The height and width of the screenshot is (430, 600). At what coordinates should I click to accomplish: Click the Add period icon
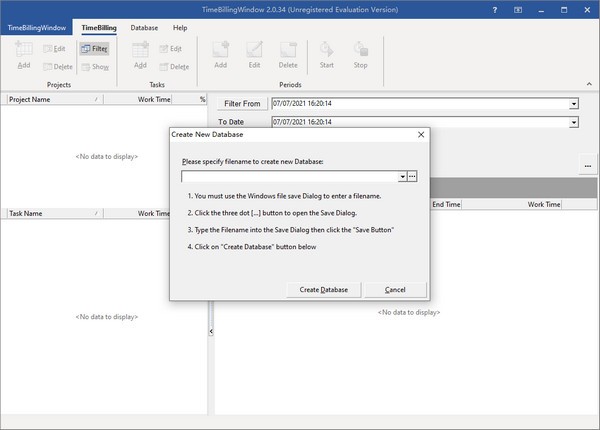[x=219, y=52]
